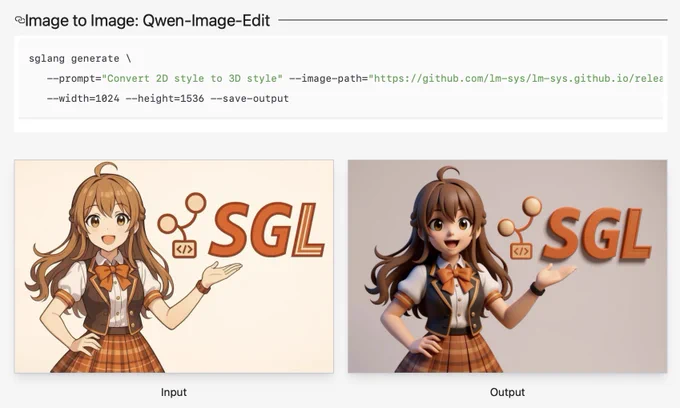This screenshot has height=408, width=680.
Task: Click the 'Image to Image: Qwen-Image-Edit' heading
Action: 147,20
